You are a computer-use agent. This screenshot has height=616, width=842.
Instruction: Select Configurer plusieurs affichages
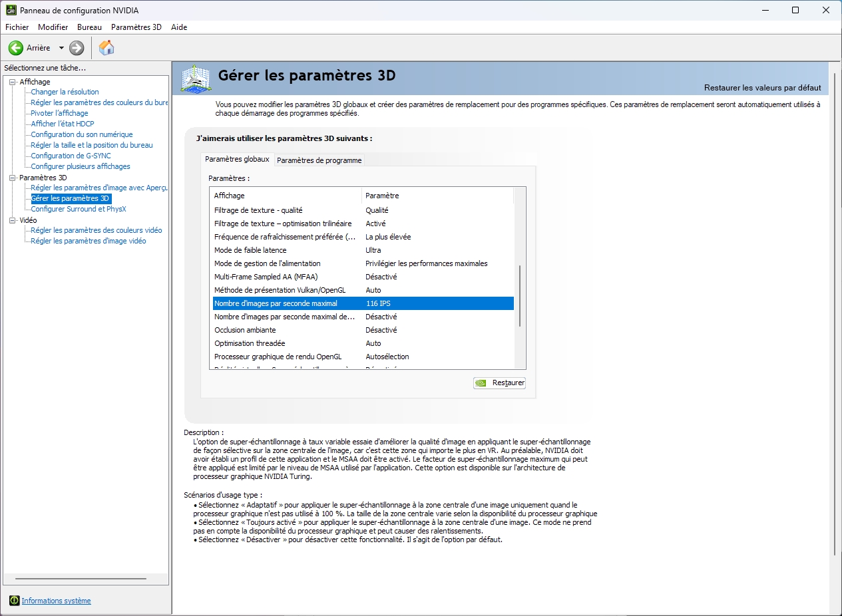[81, 166]
